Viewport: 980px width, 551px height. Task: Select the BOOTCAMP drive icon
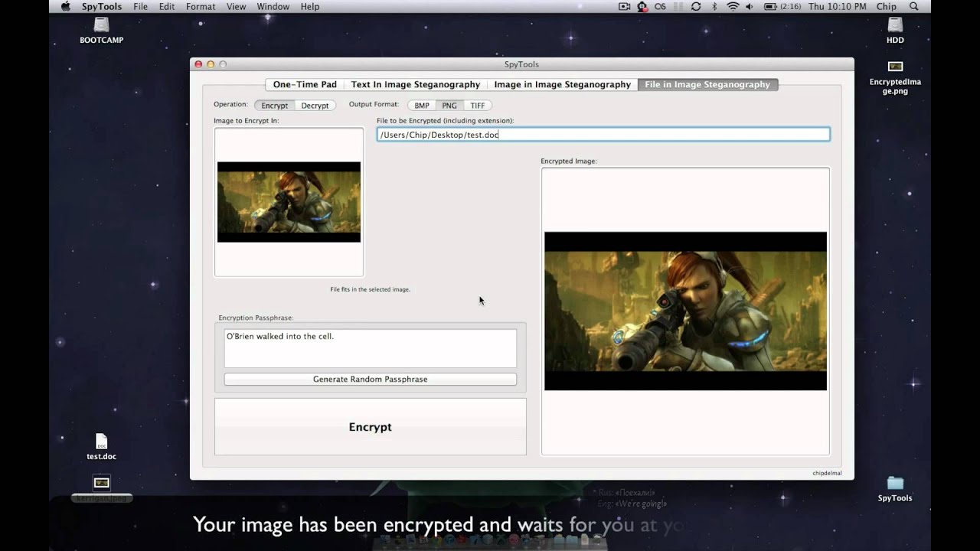point(101,31)
